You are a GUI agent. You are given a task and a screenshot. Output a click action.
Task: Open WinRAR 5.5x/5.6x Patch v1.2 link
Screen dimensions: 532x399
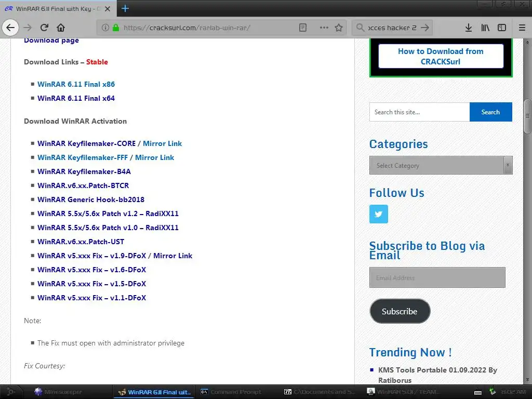108,214
